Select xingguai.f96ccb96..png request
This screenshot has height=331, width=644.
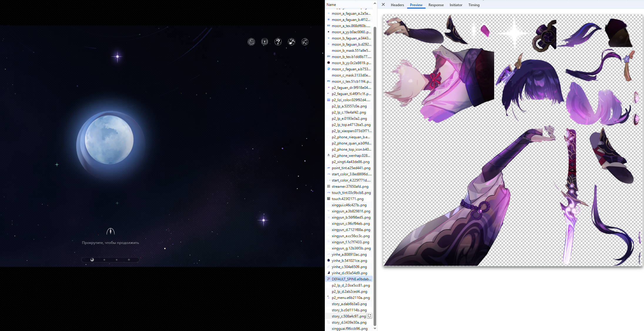coord(349,329)
